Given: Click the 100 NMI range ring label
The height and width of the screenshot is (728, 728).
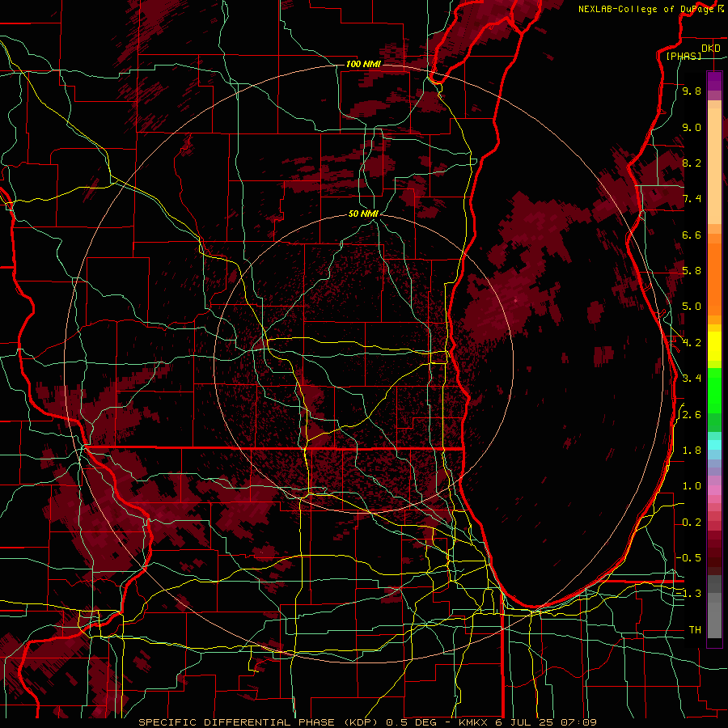Looking at the screenshot, I should tap(363, 64).
